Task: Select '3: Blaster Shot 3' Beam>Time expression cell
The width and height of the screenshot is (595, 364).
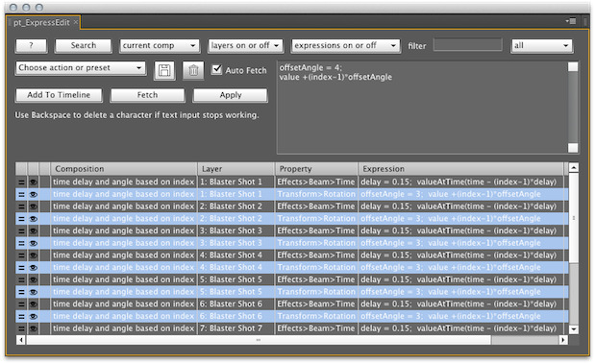Action: tap(460, 231)
